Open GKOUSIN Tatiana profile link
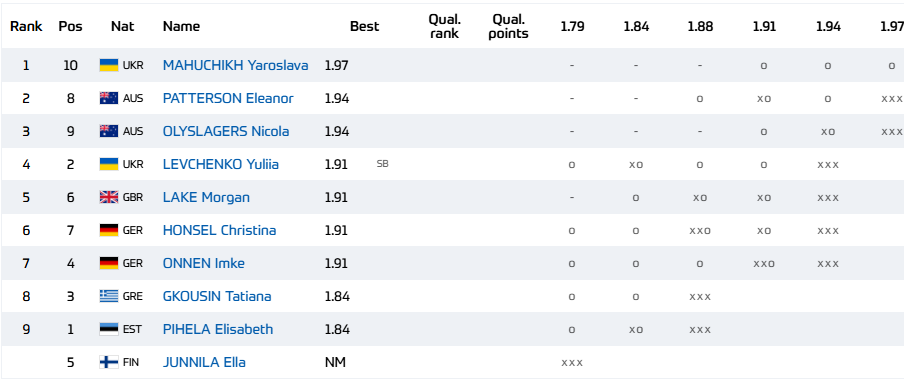 217,296
